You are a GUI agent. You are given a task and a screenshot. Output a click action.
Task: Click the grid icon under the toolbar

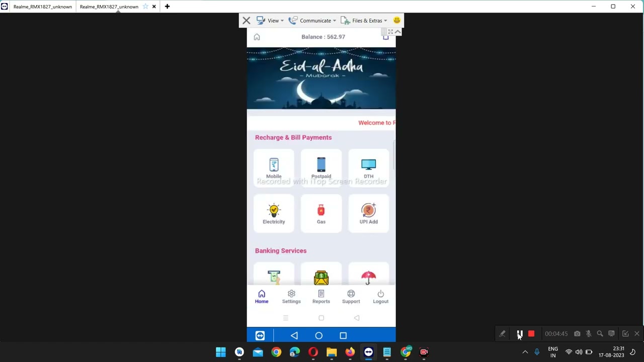(384, 32)
